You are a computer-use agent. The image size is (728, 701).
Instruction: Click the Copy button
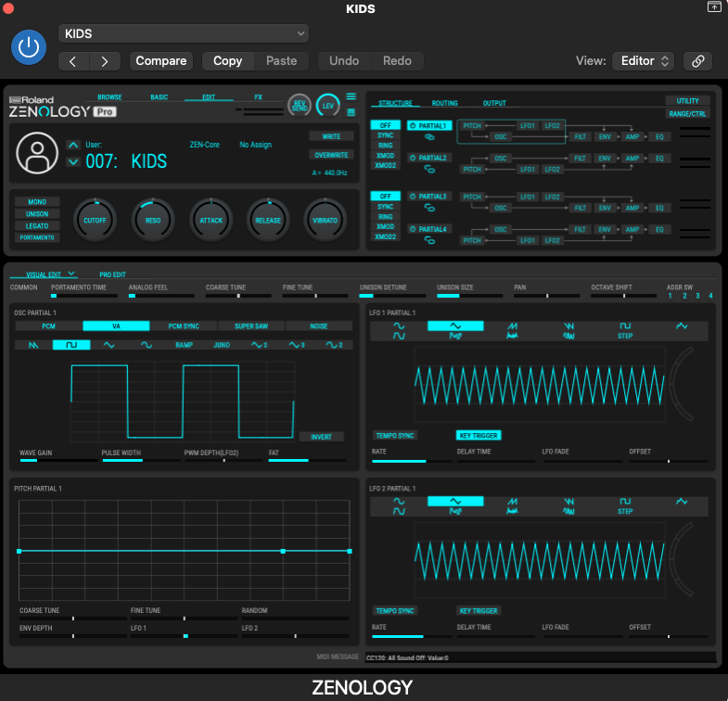click(228, 61)
